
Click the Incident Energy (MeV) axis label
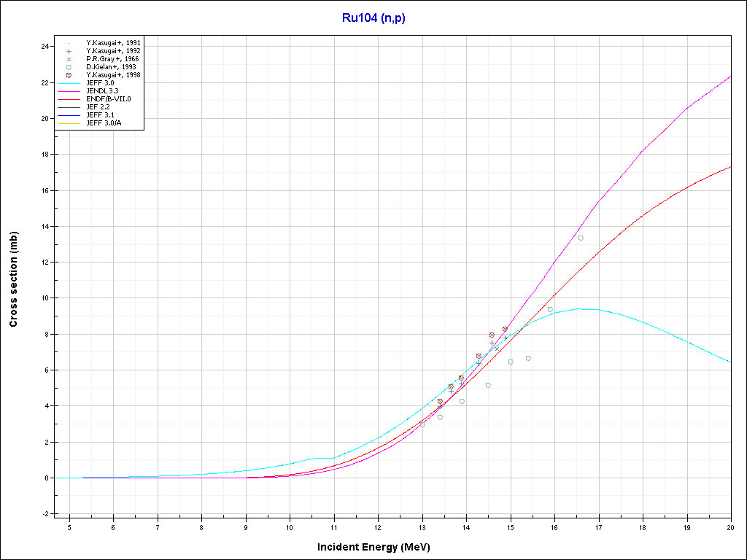click(x=373, y=546)
